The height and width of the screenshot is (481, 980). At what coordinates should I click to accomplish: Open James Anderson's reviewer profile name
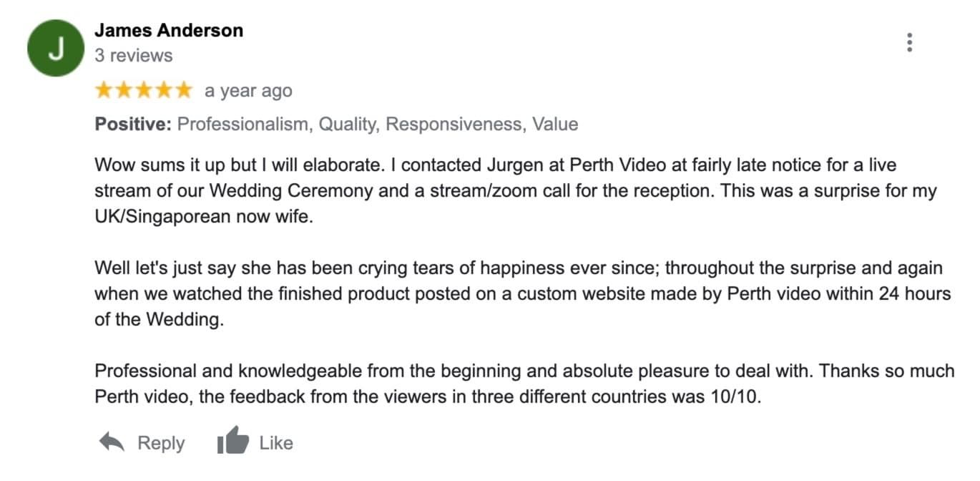coord(169,31)
